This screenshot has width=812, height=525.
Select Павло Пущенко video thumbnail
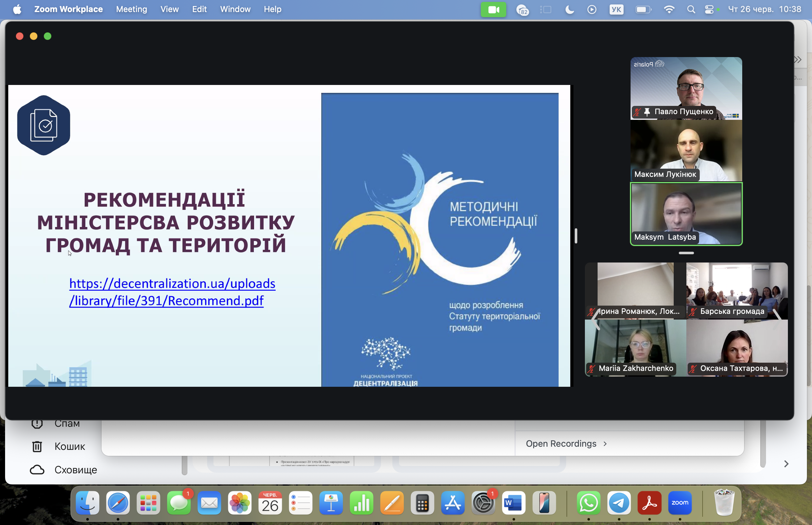pyautogui.click(x=686, y=88)
